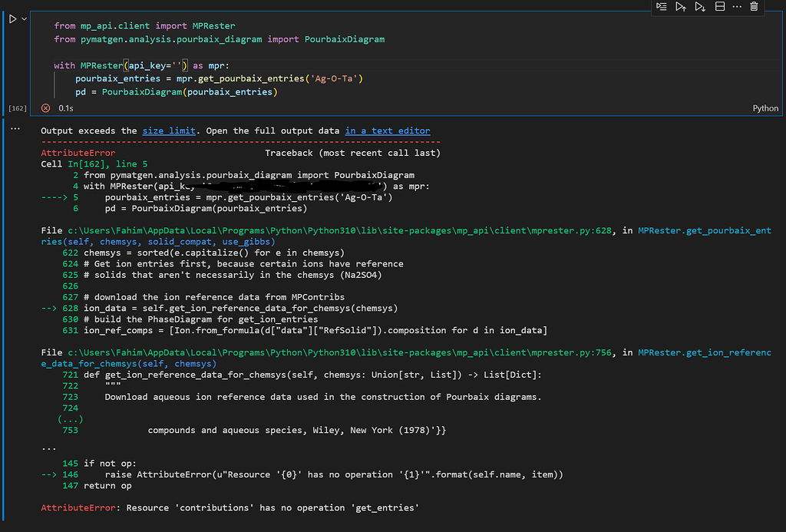Image resolution: width=786 pixels, height=532 pixels.
Task: Click the output actions ellipsis beside the traceback
Action: 15,128
